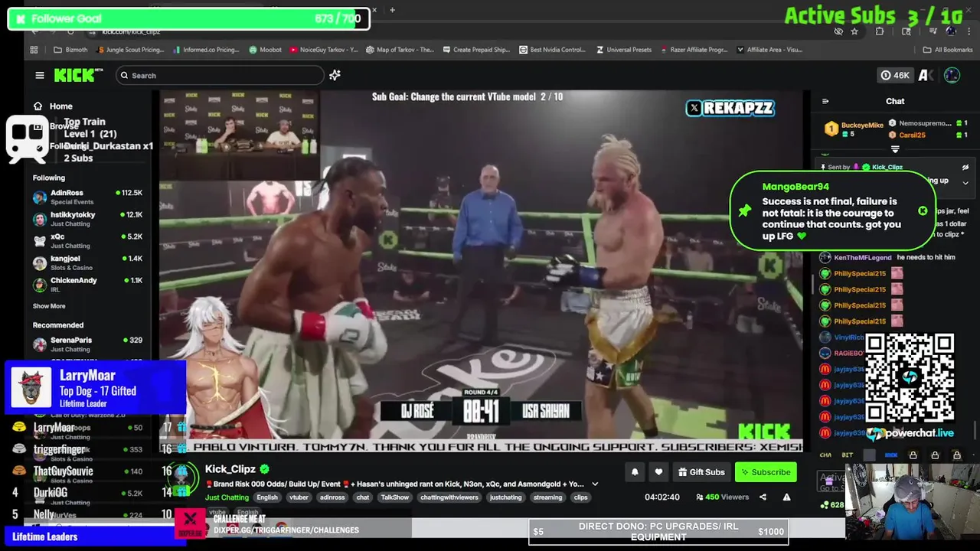This screenshot has height=551, width=980.
Task: Close the MangoBear94 alert popup
Action: 923,211
